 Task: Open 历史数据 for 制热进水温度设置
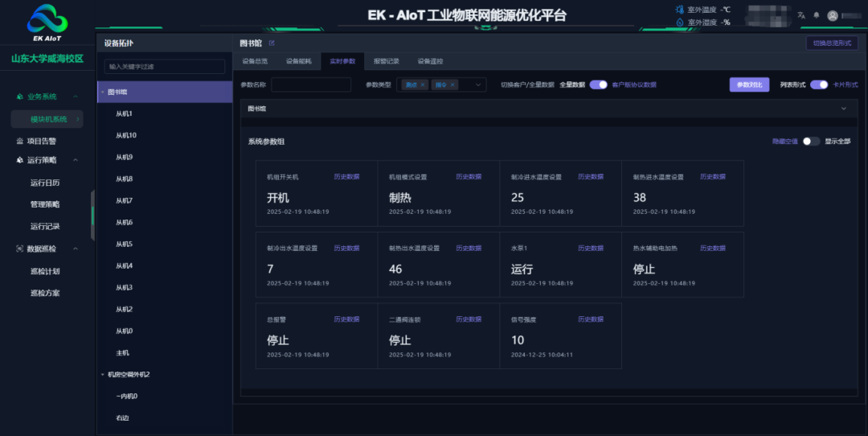pos(712,177)
